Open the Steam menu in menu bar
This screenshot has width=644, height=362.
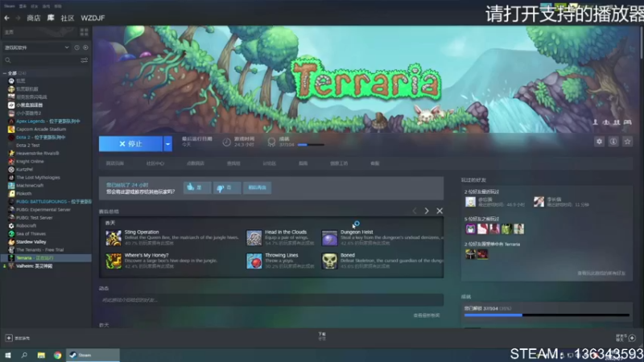[x=9, y=6]
